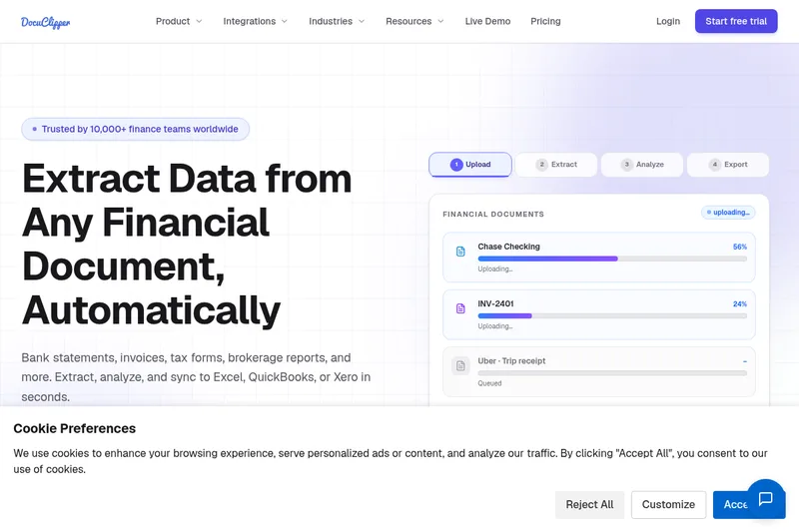Switch to the Upload step tab

[x=470, y=165]
